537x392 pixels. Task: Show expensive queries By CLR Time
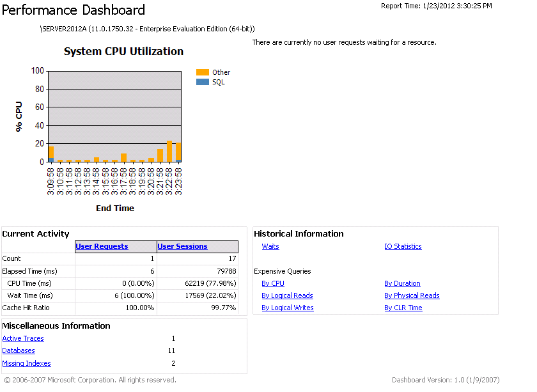[x=403, y=308]
